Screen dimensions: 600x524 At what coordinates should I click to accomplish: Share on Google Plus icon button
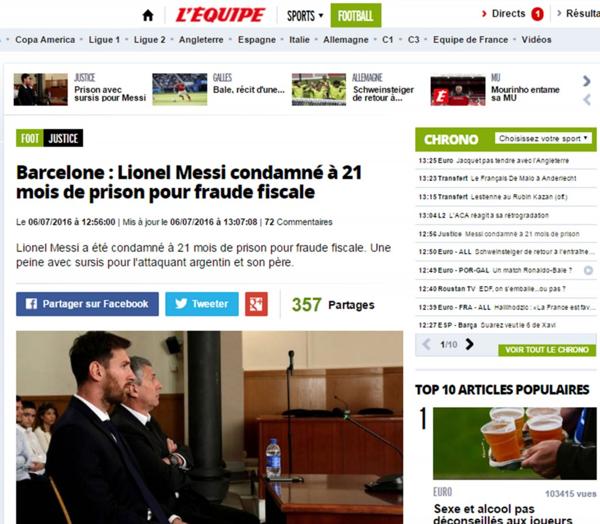[256, 304]
